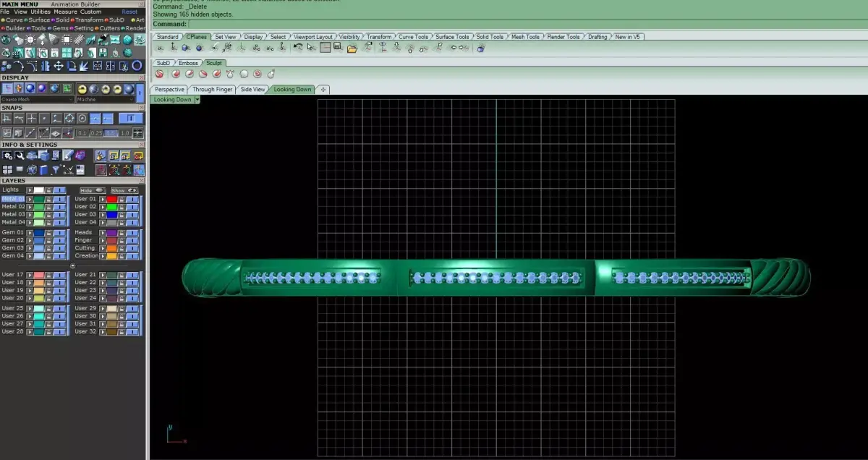Toggle the Finger layer switch

click(x=132, y=240)
